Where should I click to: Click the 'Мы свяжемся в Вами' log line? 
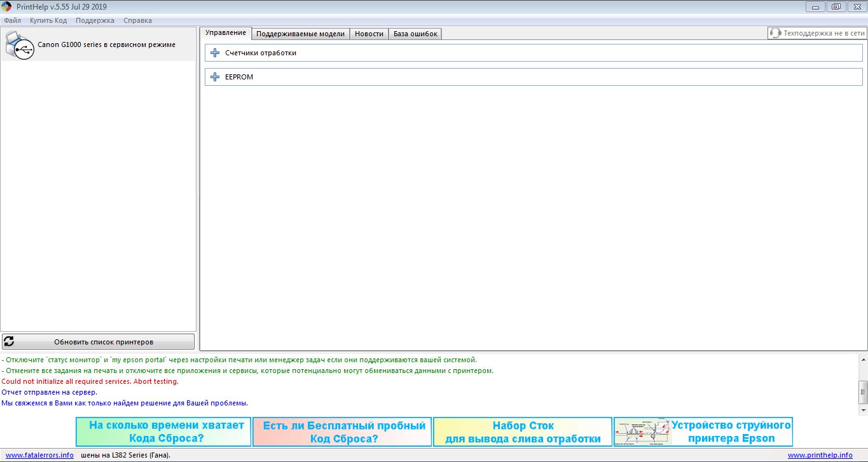125,403
